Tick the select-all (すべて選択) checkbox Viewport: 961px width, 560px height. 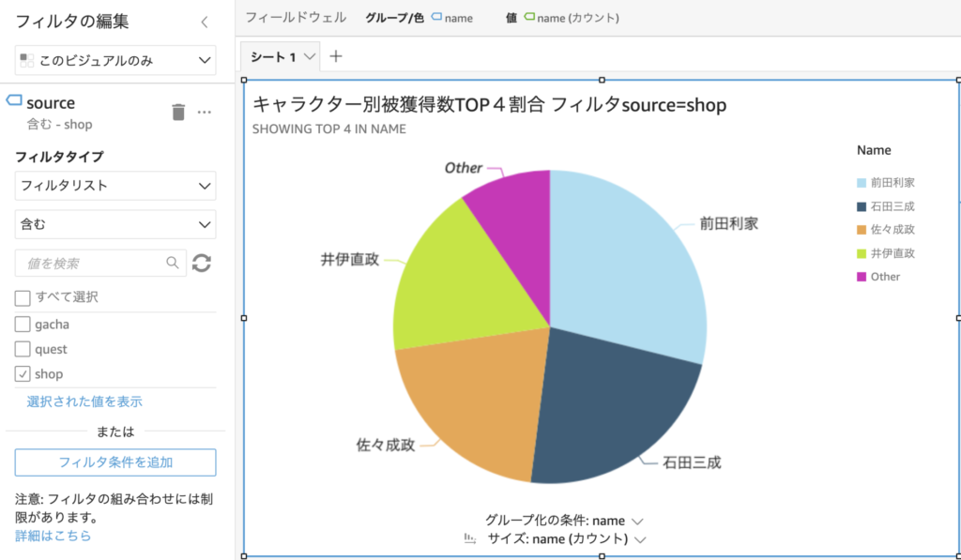point(23,297)
